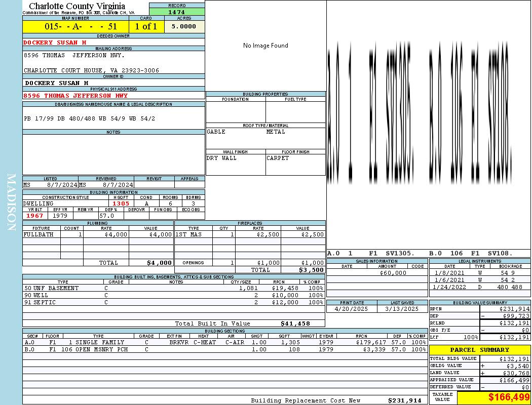532x405 pixels.
Task: Click print date 4/20/2025
Action: (x=351, y=309)
